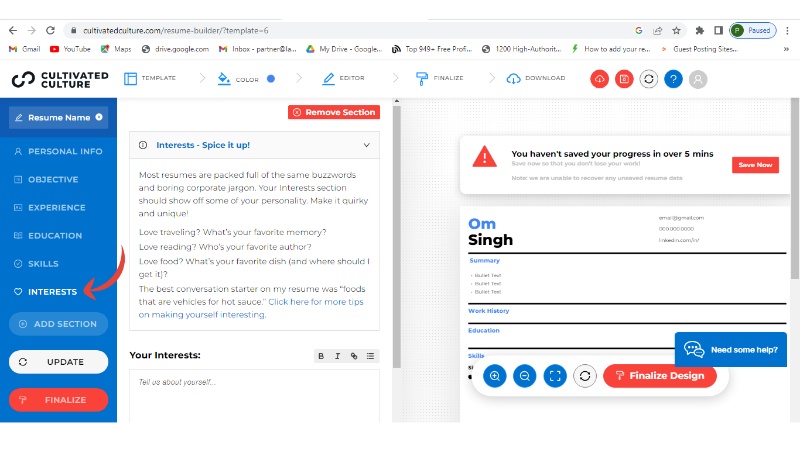Open the user profile avatar icon

tap(698, 78)
